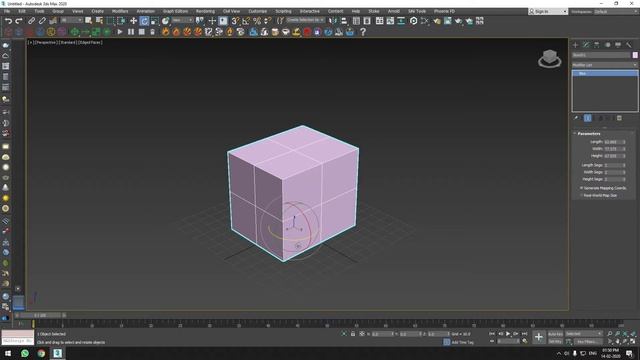Click the Perspective viewport label
The image size is (640, 360).
click(46, 42)
